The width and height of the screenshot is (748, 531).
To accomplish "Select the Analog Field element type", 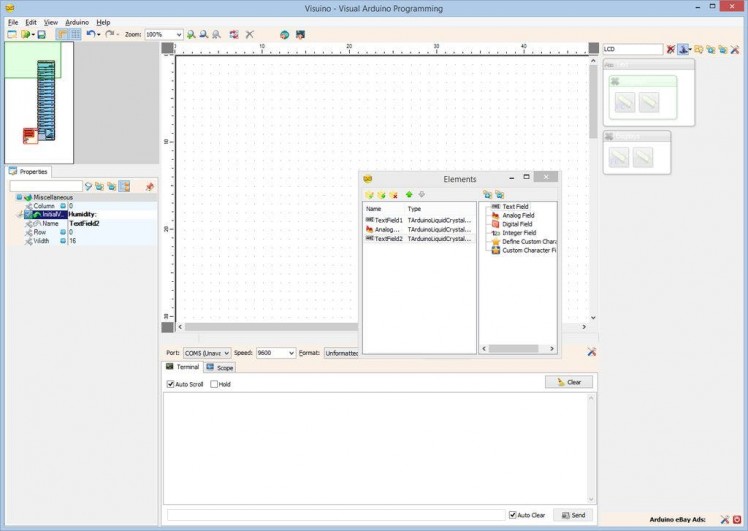I will 517,215.
